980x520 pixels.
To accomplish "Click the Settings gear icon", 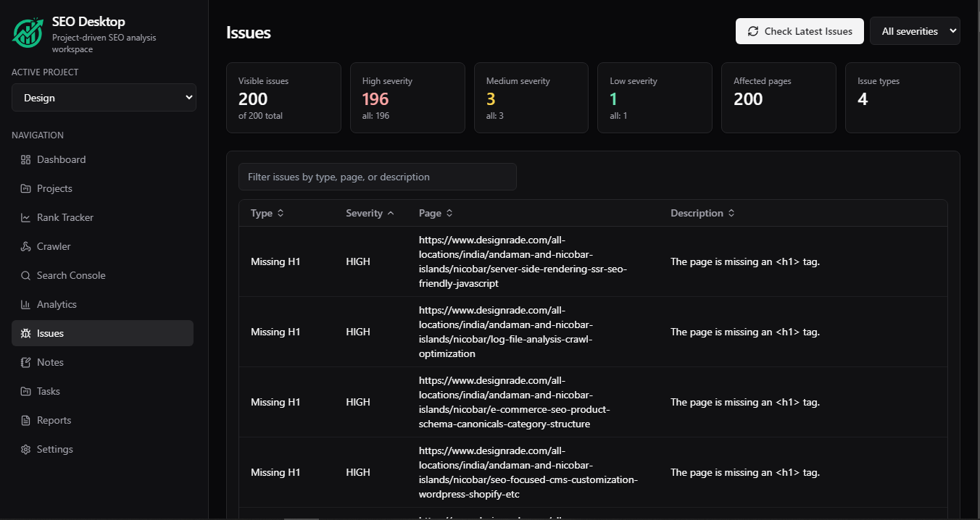I will coord(25,449).
